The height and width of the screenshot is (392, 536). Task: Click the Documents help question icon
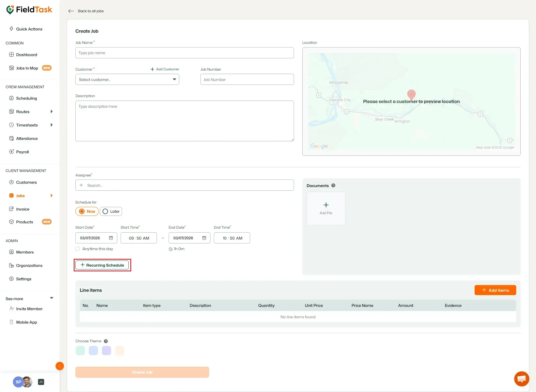[333, 185]
